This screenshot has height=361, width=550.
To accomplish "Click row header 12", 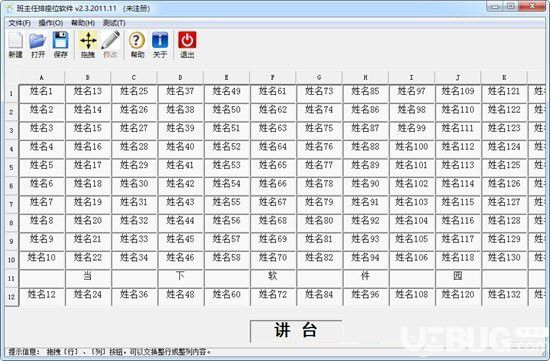I will click(12, 297).
